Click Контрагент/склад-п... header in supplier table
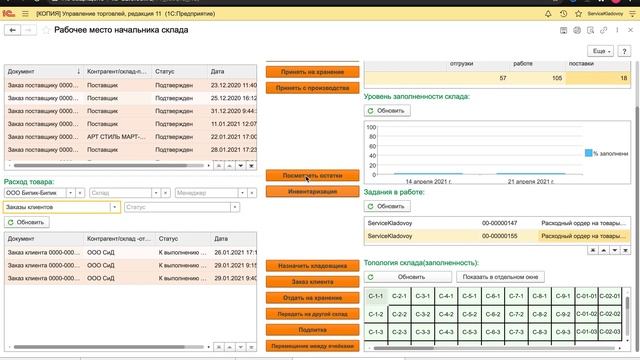The image size is (640, 360). point(118,71)
